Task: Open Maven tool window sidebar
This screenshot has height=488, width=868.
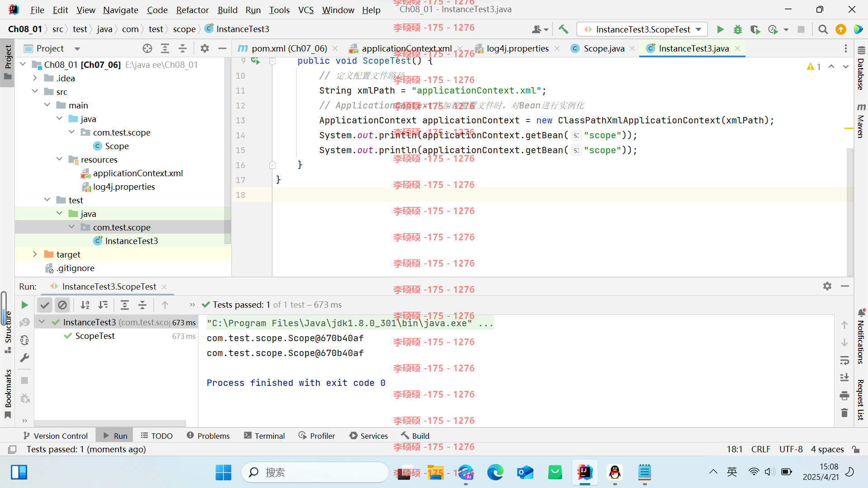Action: tap(861, 120)
